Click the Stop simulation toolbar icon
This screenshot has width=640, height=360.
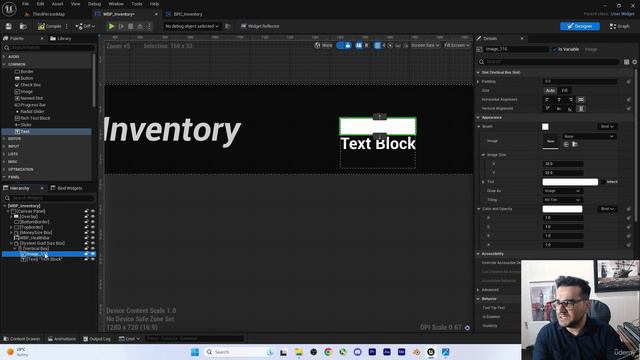click(x=131, y=26)
